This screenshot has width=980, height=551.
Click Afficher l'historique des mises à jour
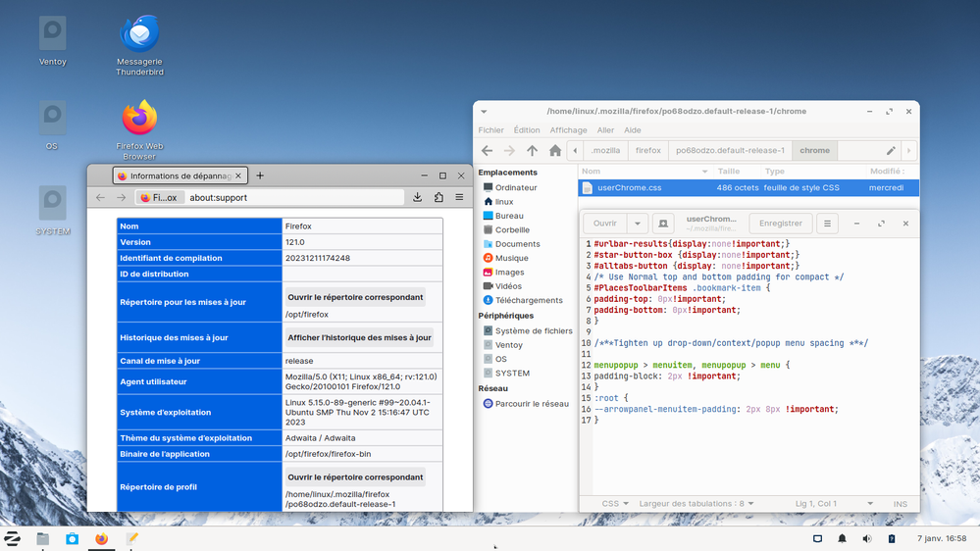tap(359, 337)
